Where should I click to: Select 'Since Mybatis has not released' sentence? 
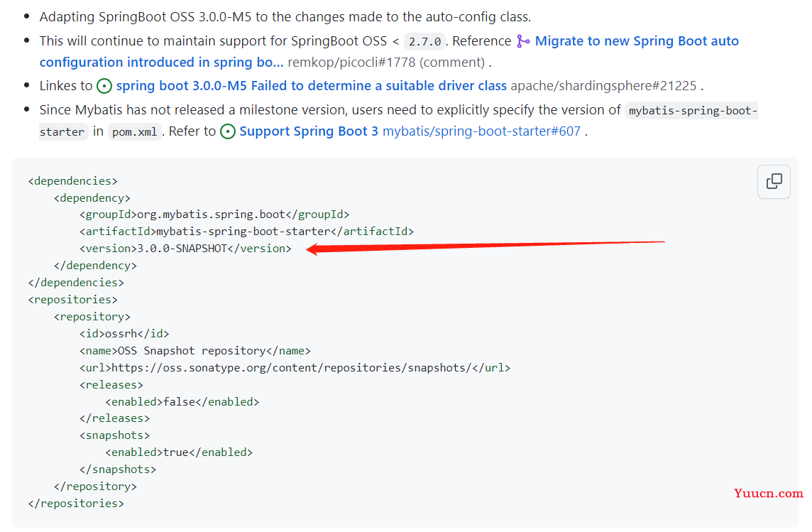330,110
